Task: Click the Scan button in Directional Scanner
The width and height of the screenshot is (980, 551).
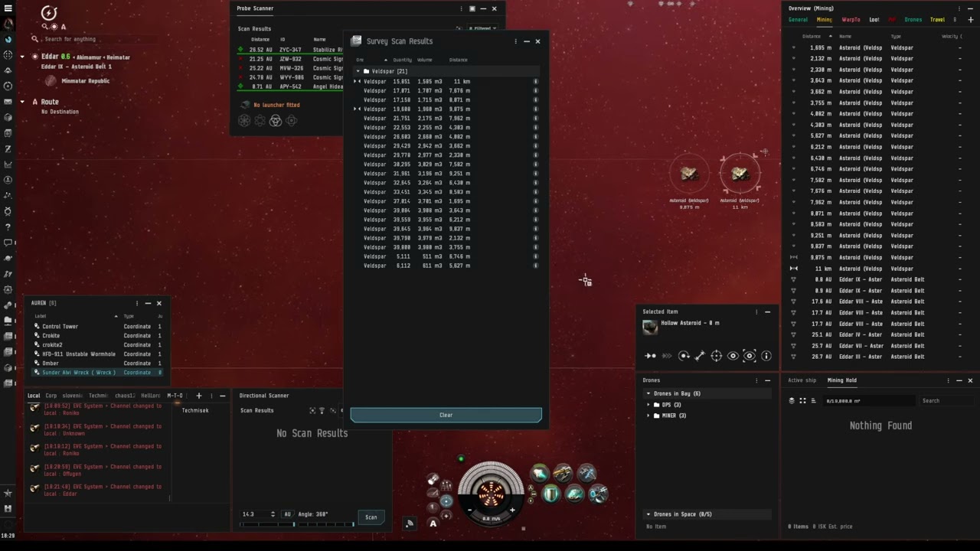Action: pyautogui.click(x=371, y=517)
